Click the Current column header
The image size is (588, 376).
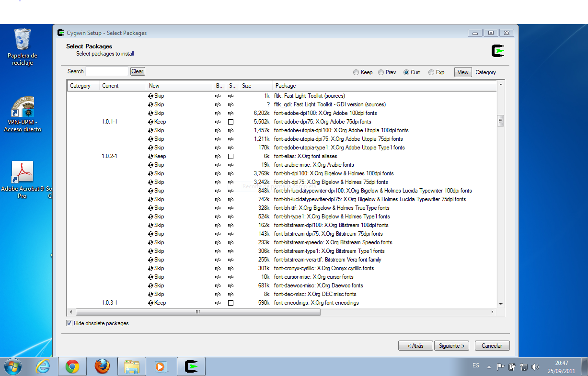point(122,86)
